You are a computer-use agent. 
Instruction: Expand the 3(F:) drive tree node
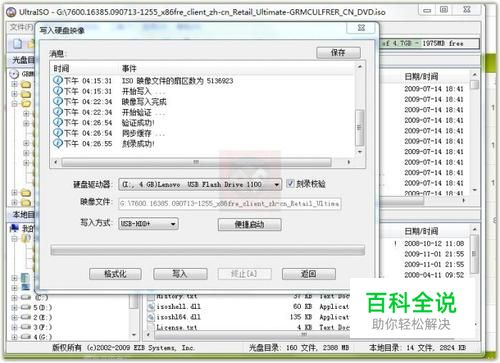(x=14, y=327)
